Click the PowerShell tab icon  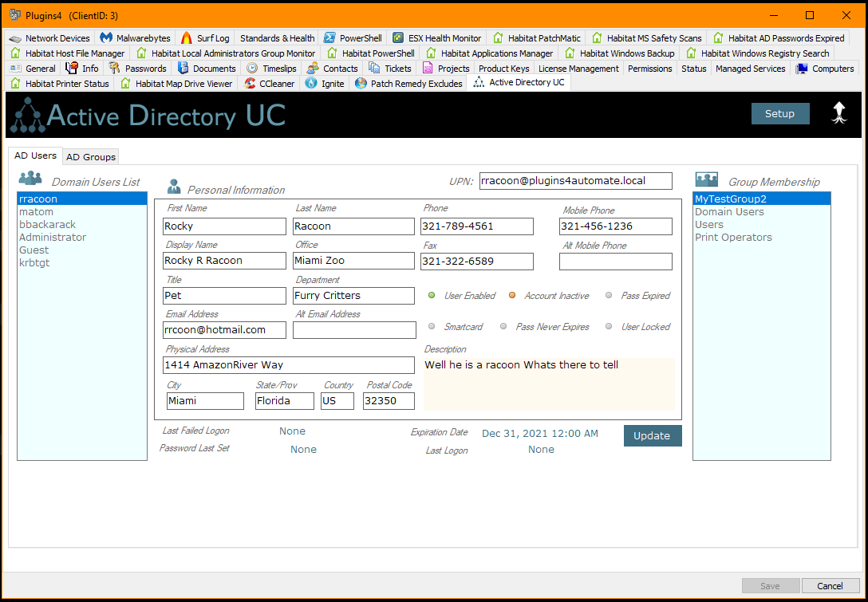tap(329, 38)
